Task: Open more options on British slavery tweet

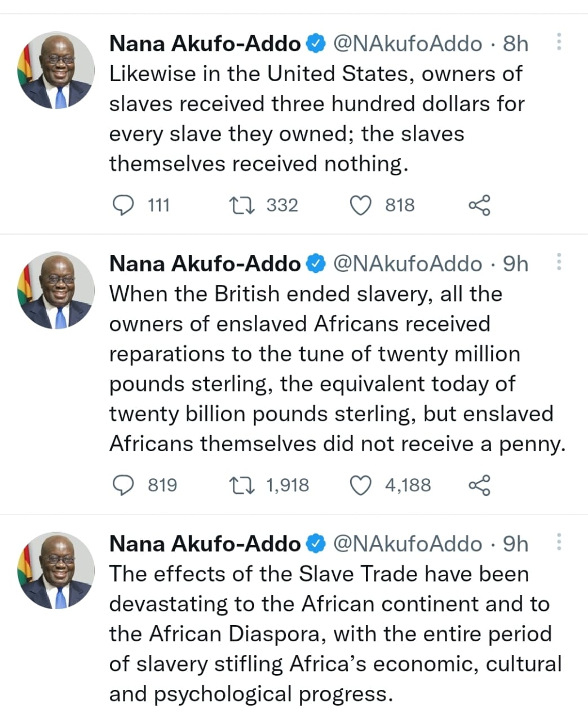Action: (559, 262)
